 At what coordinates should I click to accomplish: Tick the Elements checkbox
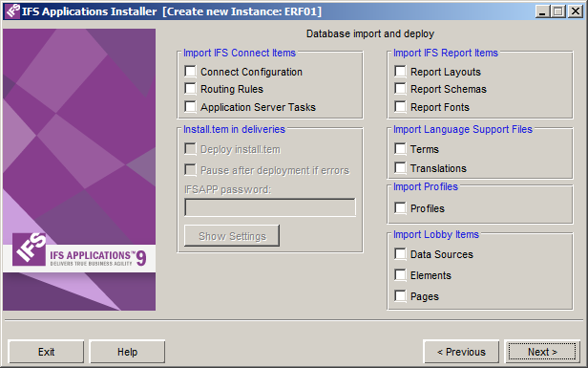[x=401, y=275]
